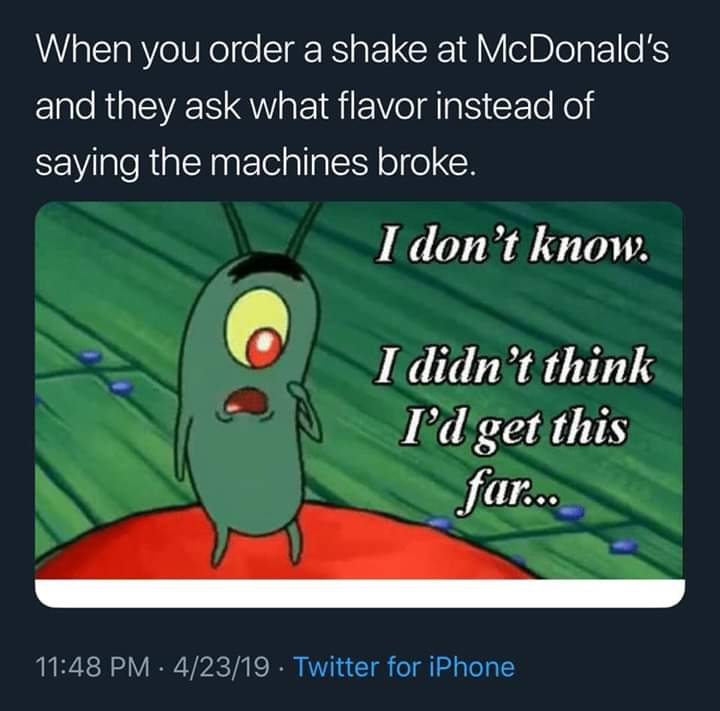Click the "I didn't think" caption line
Image resolution: width=720 pixels, height=711 pixels.
click(x=512, y=368)
